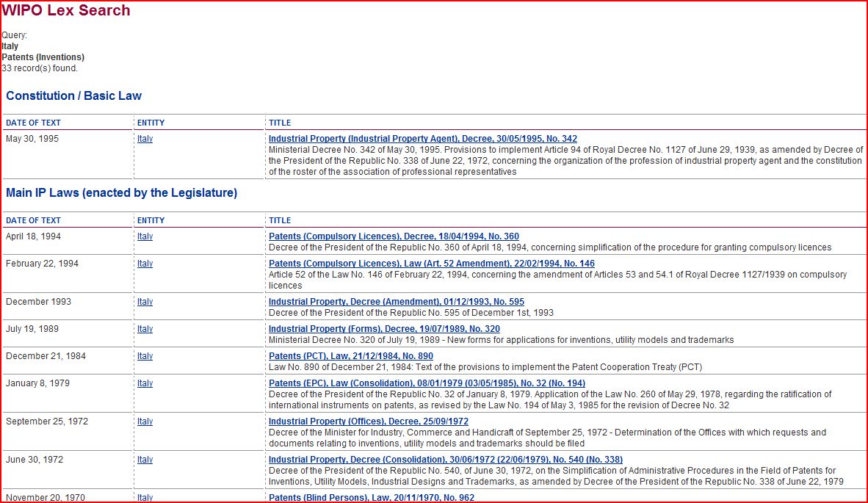Click the description of Law No. 890 about PCT
Image resolution: width=868 pixels, height=503 pixels.
(485, 367)
